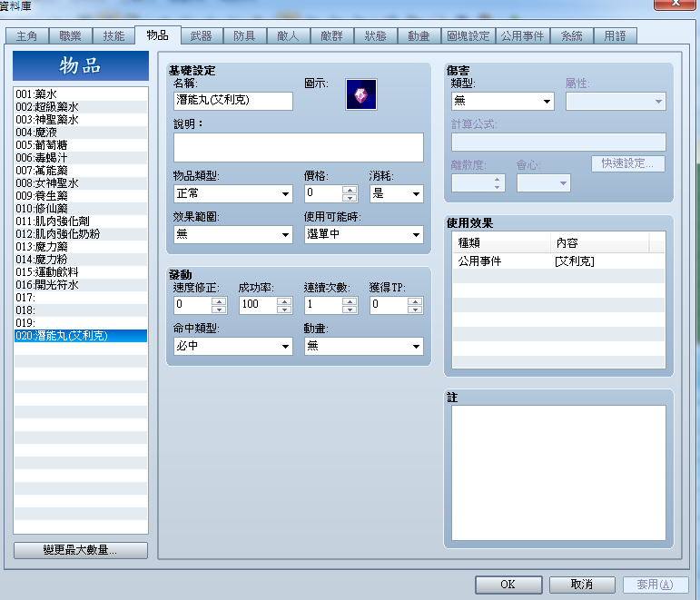Click the 取消 cancel button
This screenshot has height=600, width=700.
582,585
